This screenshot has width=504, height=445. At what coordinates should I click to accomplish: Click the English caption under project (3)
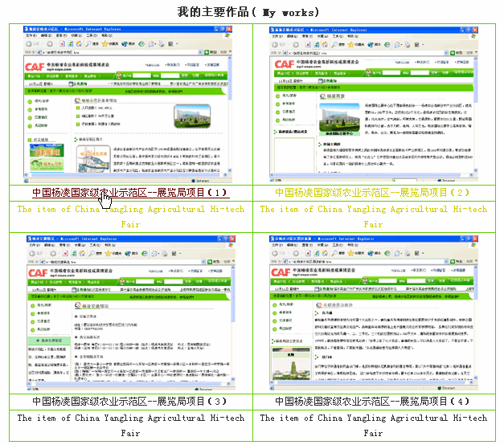[130, 425]
